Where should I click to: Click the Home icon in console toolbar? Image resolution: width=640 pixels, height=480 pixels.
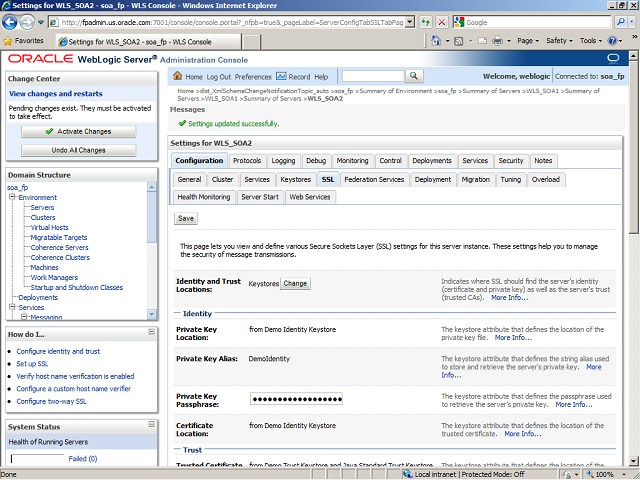(178, 76)
